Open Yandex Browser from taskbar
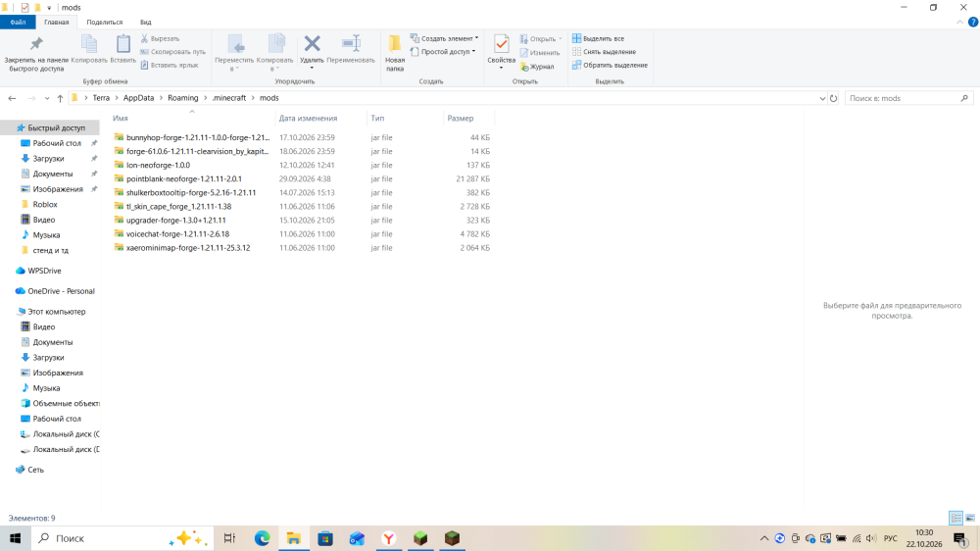Image resolution: width=980 pixels, height=551 pixels. coord(389,538)
